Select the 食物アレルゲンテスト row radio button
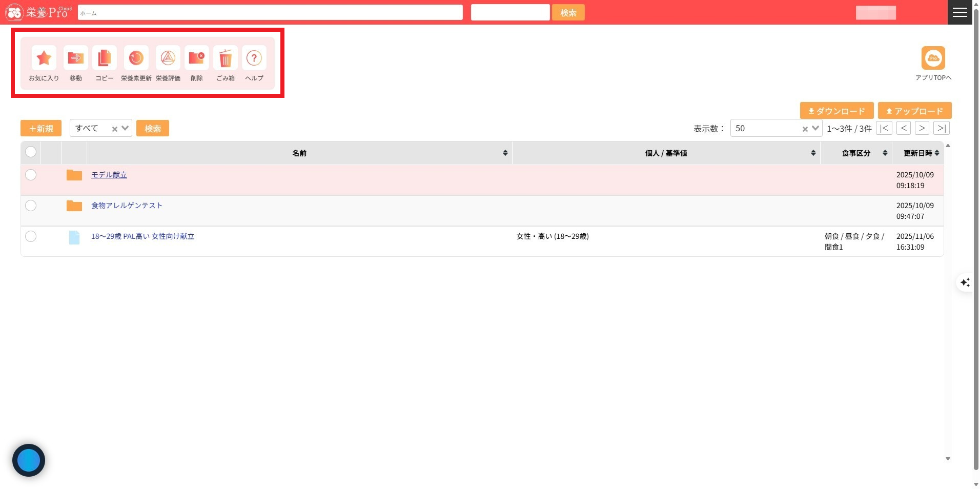This screenshot has height=489, width=980. [31, 206]
